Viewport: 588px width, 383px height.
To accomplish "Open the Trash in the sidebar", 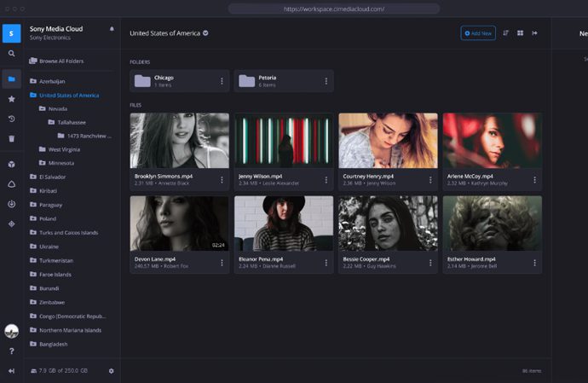I will (x=11, y=138).
